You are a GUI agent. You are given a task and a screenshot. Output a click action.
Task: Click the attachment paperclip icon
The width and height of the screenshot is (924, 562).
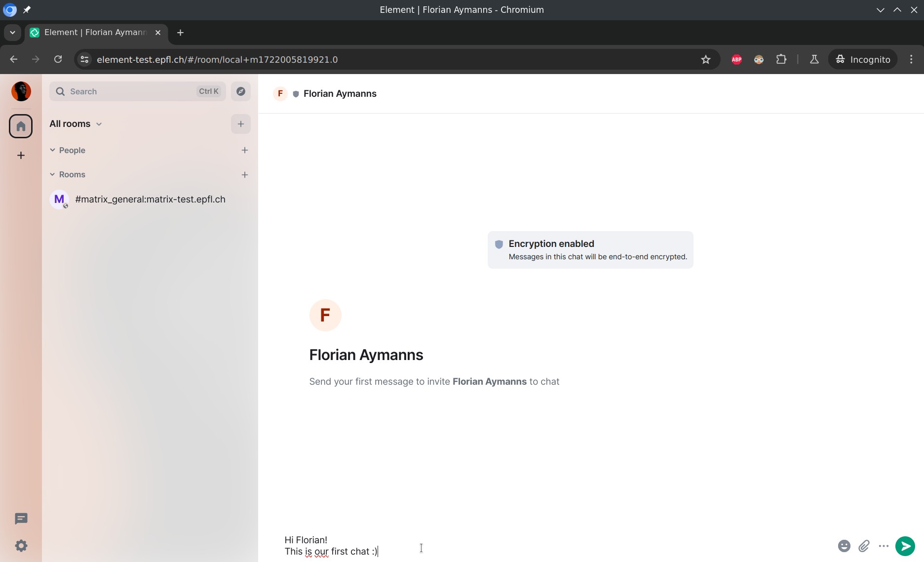(864, 546)
